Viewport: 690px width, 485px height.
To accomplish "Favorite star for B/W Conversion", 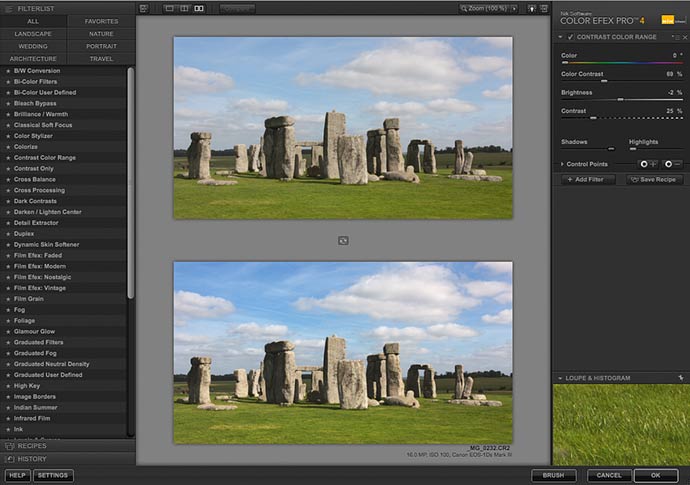I will click(x=8, y=71).
